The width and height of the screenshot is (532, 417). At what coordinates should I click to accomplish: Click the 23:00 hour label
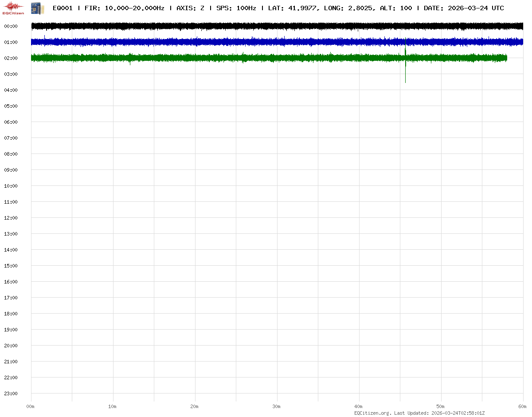tap(10, 393)
